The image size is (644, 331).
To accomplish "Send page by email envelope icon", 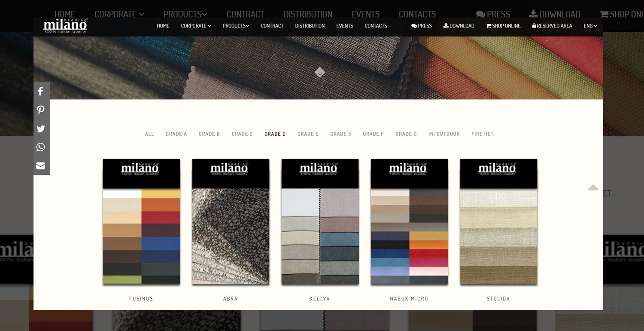I will pos(40,166).
